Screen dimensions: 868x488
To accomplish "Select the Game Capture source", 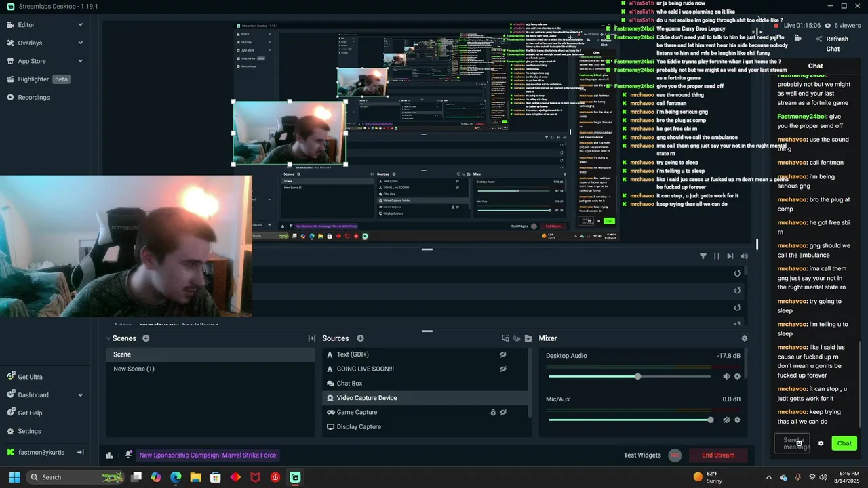I will pos(425,412).
